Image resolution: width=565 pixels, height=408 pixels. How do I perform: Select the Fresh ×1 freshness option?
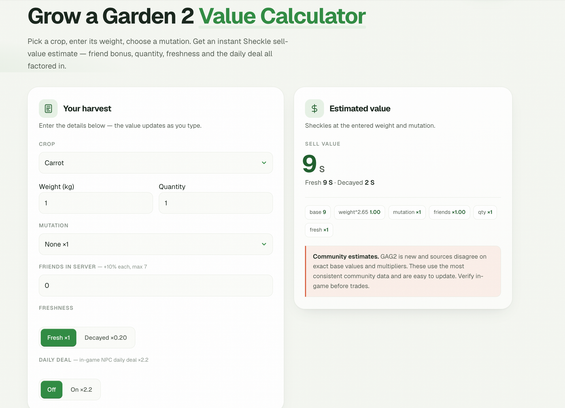[58, 338]
